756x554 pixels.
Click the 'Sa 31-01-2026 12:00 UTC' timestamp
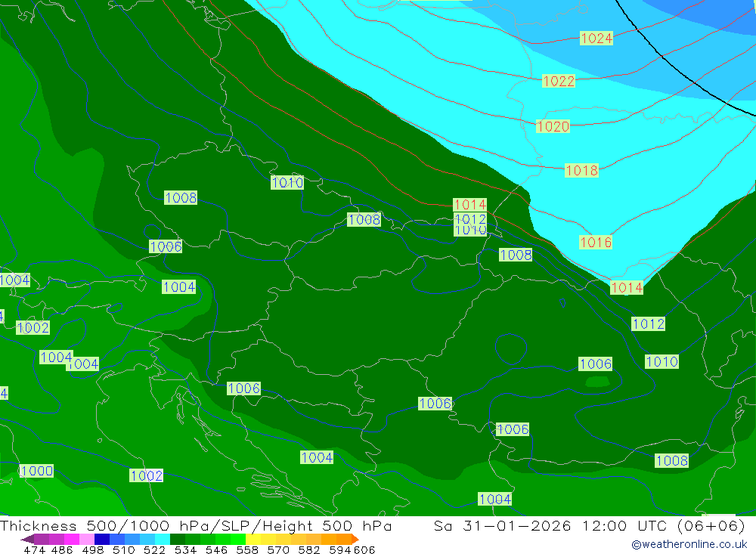[550, 525]
